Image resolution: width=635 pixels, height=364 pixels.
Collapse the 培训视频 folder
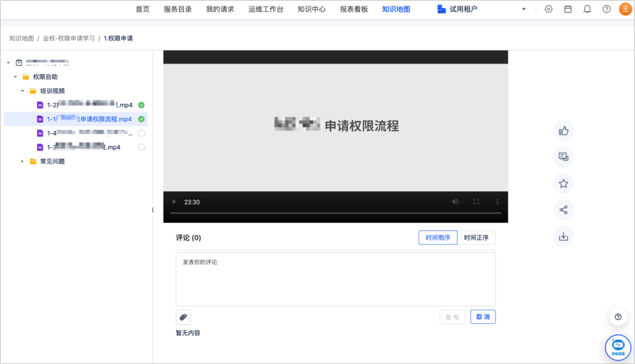22,91
